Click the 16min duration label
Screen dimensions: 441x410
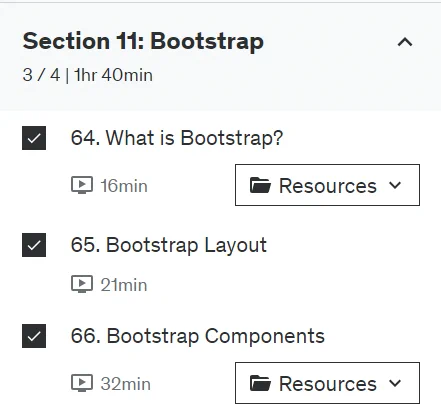pyautogui.click(x=124, y=186)
